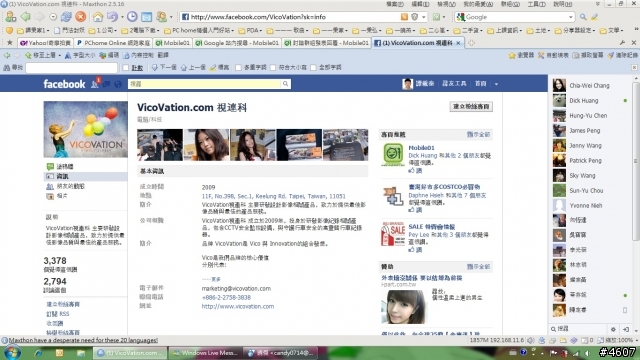Open Internet Explorer from the taskbar
The height and width of the screenshot is (360, 640).
(38, 353)
